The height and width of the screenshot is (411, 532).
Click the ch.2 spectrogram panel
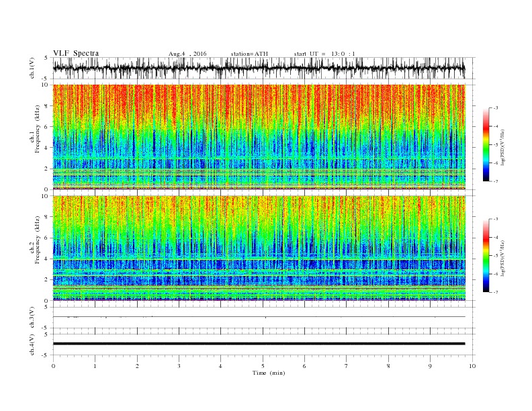pyautogui.click(x=259, y=248)
